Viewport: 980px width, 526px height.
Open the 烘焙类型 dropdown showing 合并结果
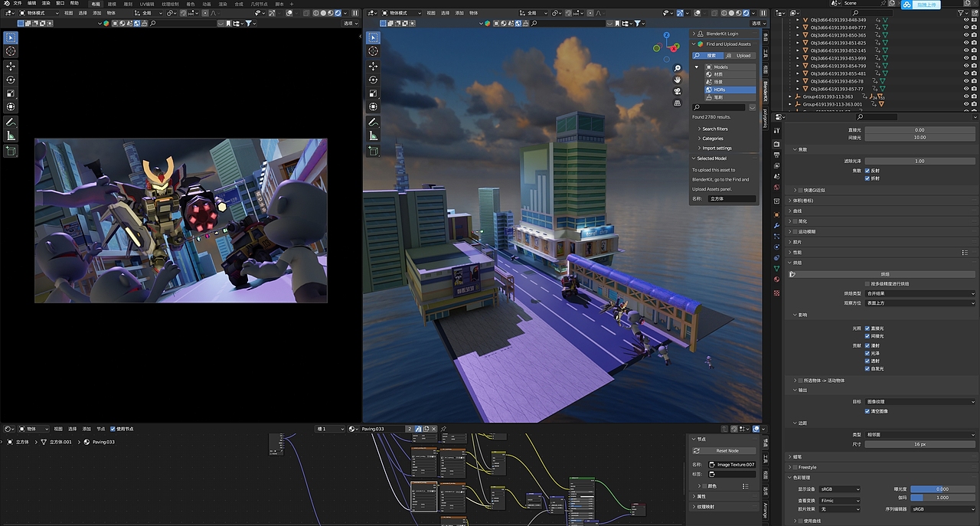pos(921,293)
